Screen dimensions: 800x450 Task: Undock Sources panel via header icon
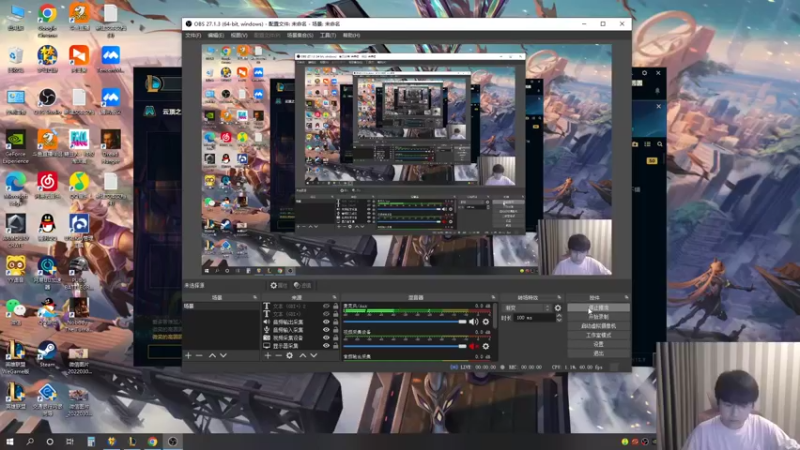335,297
